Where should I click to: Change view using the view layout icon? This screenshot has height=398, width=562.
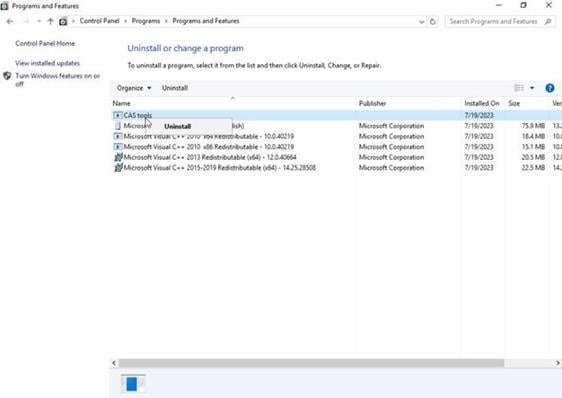pyautogui.click(x=519, y=88)
